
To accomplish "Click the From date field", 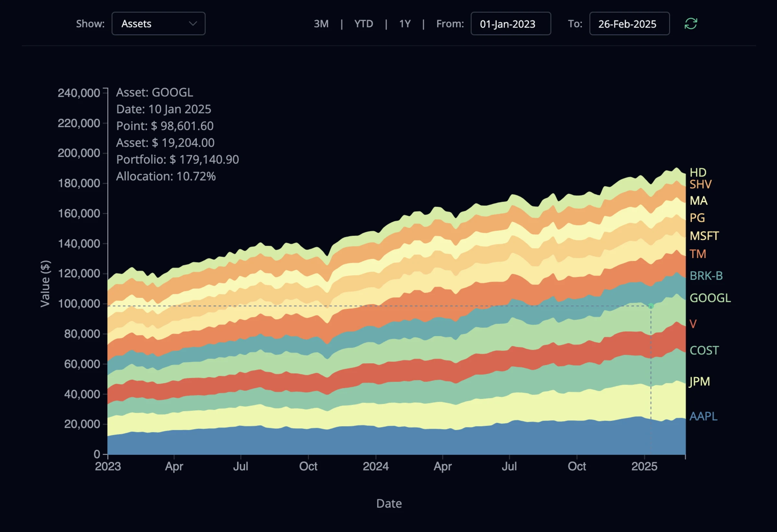I will click(511, 24).
